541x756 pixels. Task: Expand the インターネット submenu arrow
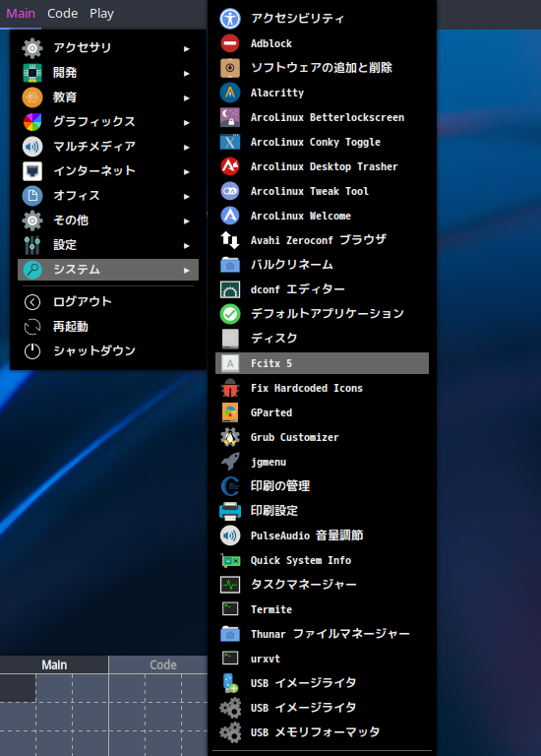[187, 171]
